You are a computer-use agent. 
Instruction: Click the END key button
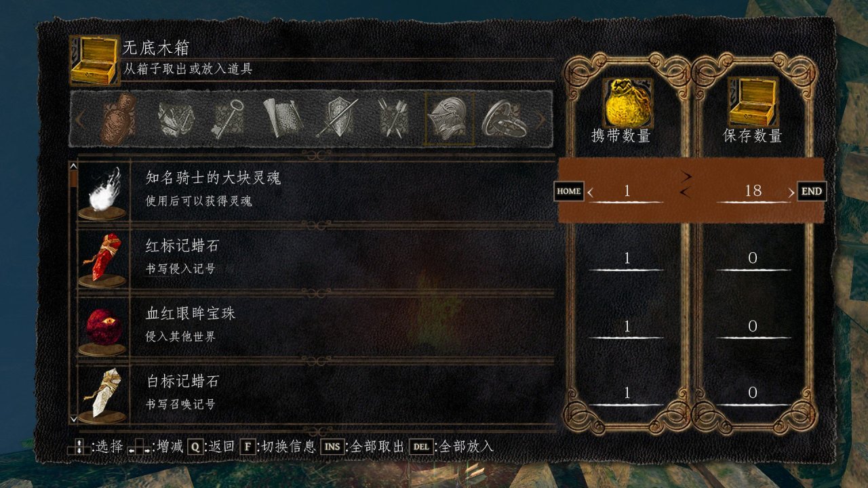click(x=811, y=191)
